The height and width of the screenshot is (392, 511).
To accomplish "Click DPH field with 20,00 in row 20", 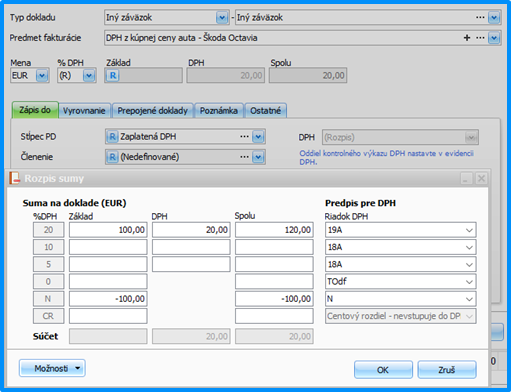I will click(191, 230).
